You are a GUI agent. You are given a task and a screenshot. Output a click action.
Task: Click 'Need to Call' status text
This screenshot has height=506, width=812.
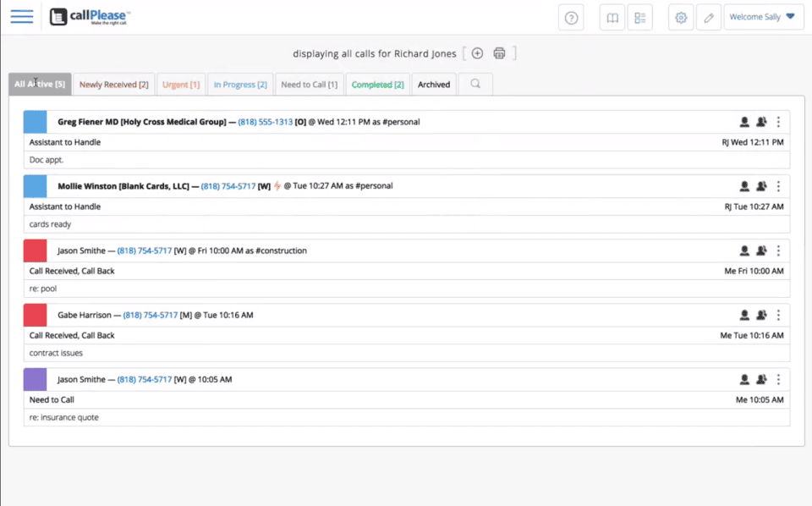[52, 400]
